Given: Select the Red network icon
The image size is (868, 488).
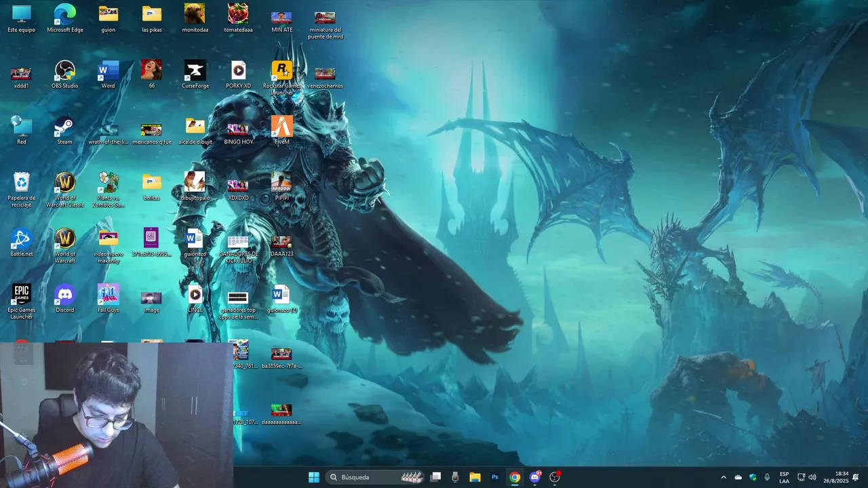Looking at the screenshot, I should pyautogui.click(x=22, y=130).
